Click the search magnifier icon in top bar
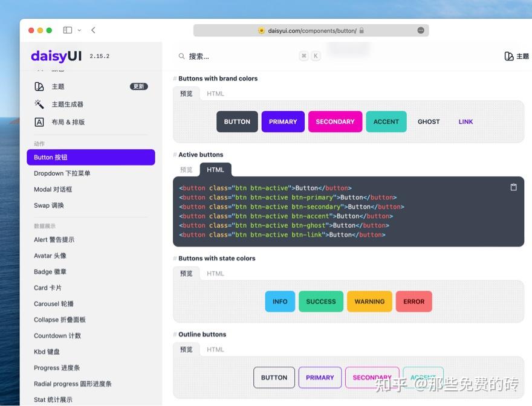 182,55
